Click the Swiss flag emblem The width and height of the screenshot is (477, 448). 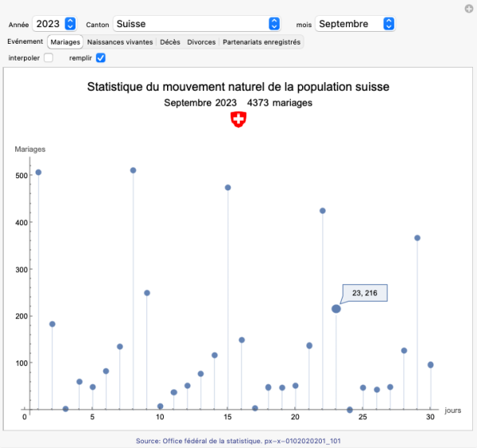click(238, 119)
